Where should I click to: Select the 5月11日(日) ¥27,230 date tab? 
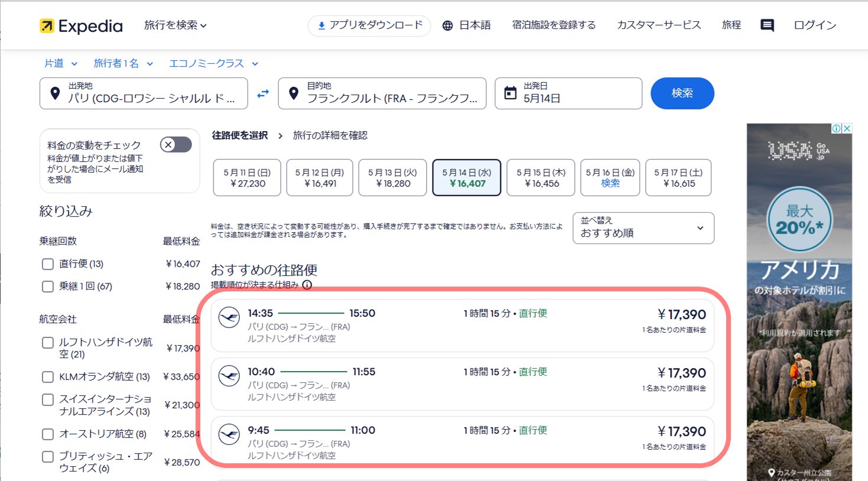247,178
